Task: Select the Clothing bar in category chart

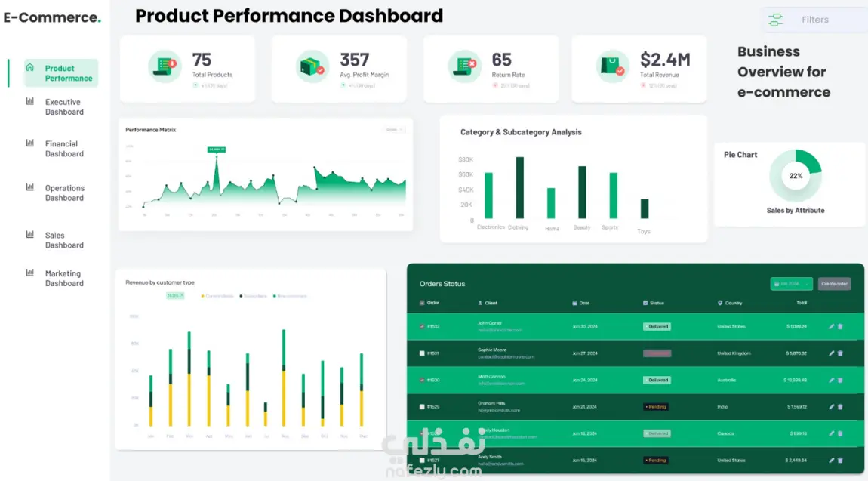Action: click(x=520, y=187)
